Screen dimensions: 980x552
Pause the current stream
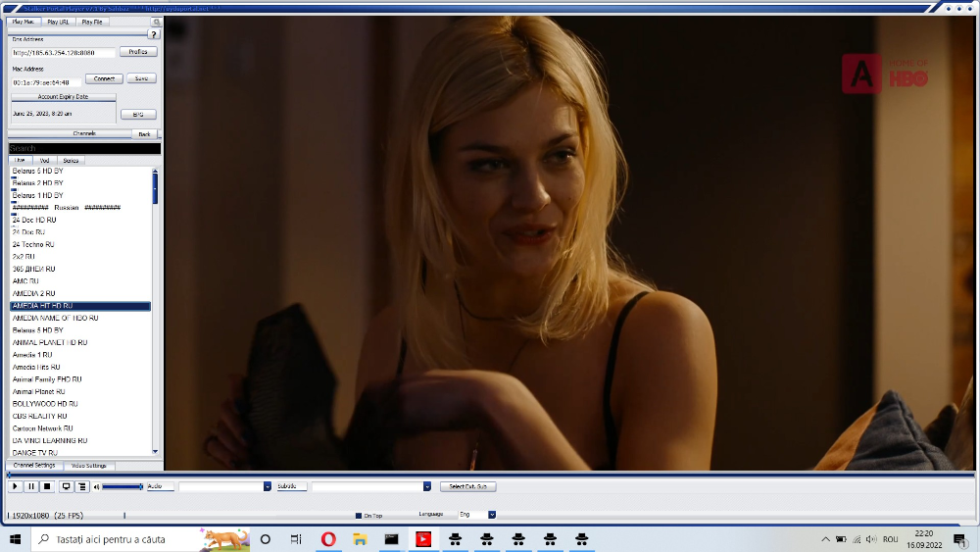click(31, 486)
